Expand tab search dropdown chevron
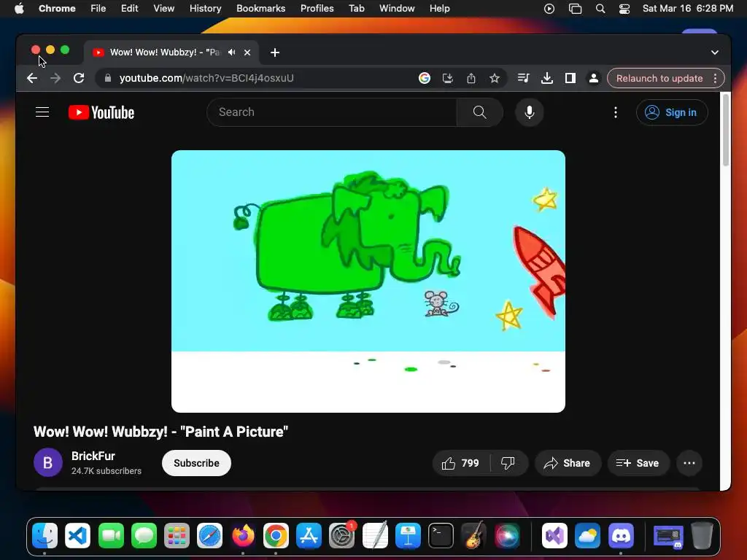Image resolution: width=747 pixels, height=560 pixels. pos(715,52)
